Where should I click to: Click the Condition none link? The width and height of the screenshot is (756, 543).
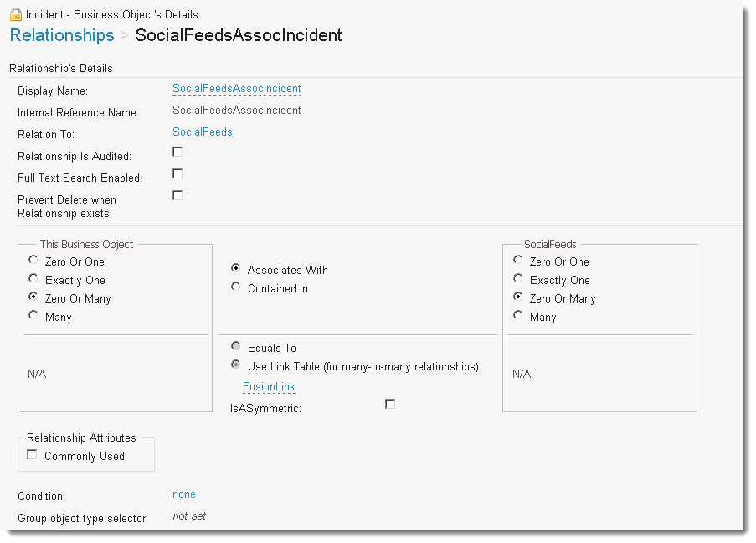coord(183,494)
